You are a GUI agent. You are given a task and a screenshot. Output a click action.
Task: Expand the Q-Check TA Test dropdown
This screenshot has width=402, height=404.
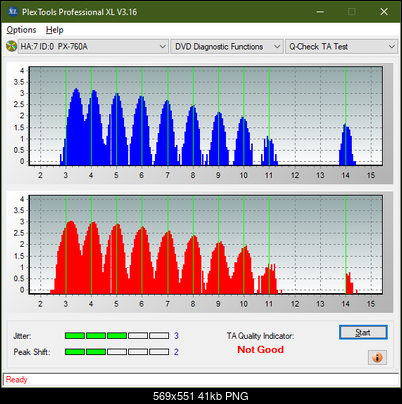click(341, 47)
